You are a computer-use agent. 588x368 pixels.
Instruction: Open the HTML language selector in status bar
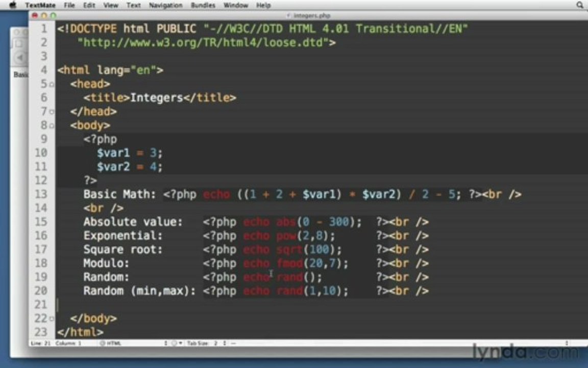[x=133, y=343]
